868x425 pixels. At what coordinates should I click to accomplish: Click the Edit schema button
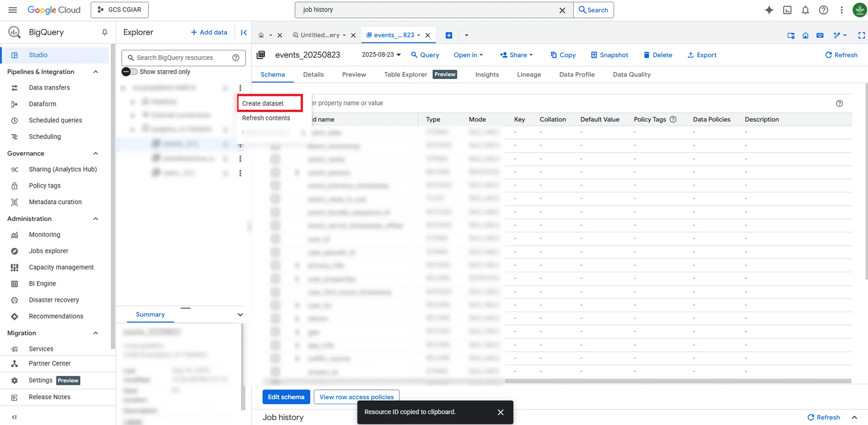pyautogui.click(x=286, y=397)
